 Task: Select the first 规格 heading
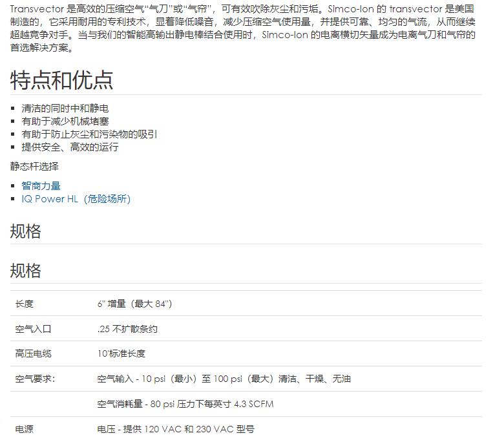pos(26,231)
